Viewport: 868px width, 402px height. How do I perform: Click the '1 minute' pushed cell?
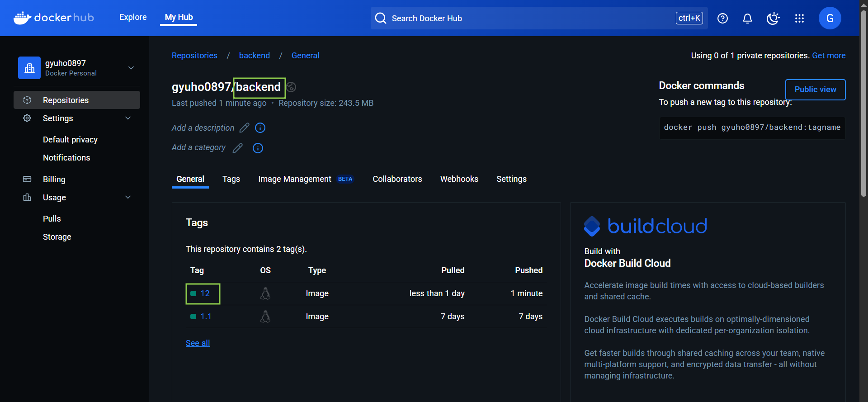[526, 293]
